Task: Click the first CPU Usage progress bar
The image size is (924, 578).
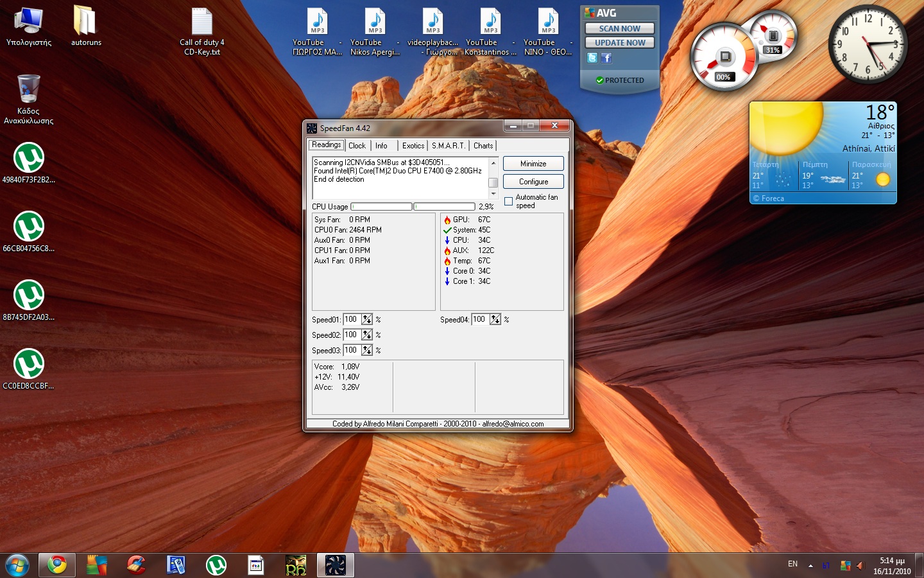Action: [381, 207]
